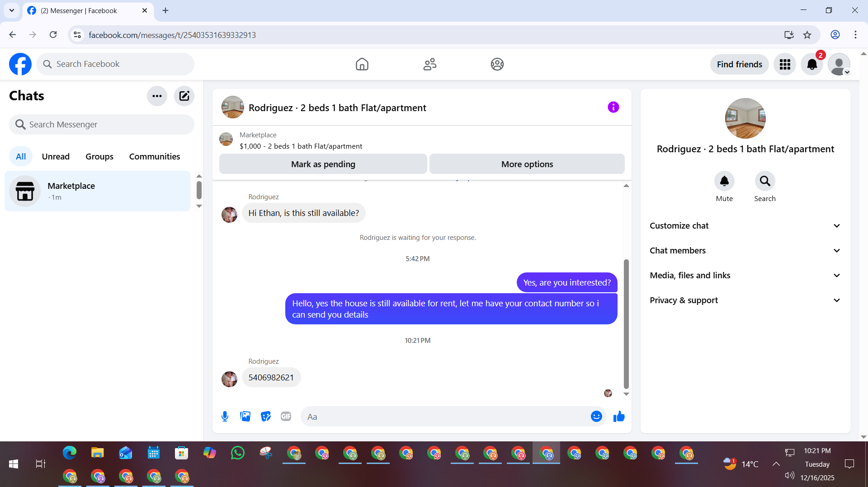Record a voice clip with microphone icon

[x=225, y=417]
